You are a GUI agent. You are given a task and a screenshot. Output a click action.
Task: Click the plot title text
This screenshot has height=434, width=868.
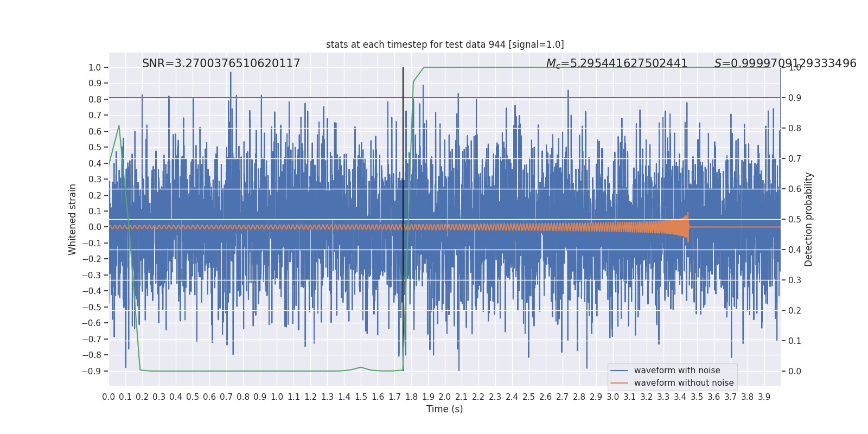point(445,44)
